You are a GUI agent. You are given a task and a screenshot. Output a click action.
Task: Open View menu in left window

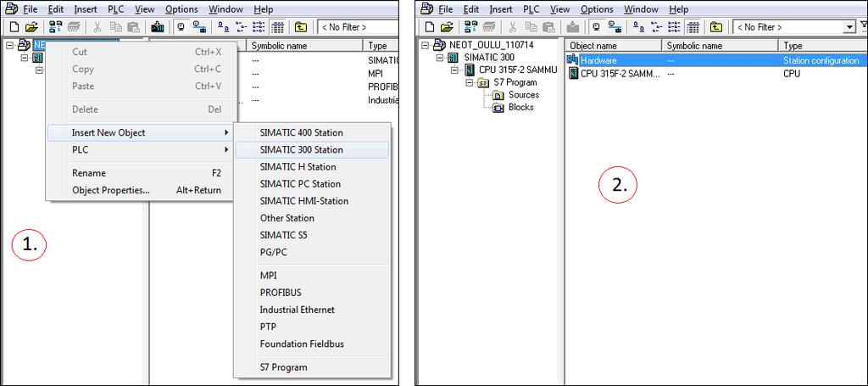coord(144,9)
